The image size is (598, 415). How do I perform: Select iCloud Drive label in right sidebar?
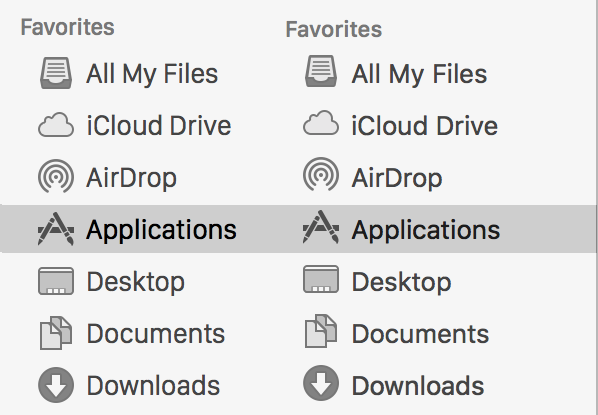click(424, 125)
